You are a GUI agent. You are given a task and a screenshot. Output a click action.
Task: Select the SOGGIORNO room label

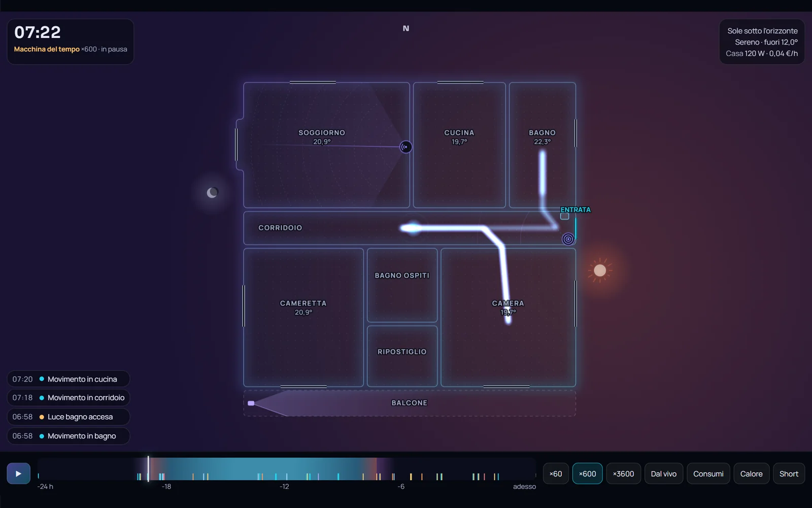(x=322, y=132)
